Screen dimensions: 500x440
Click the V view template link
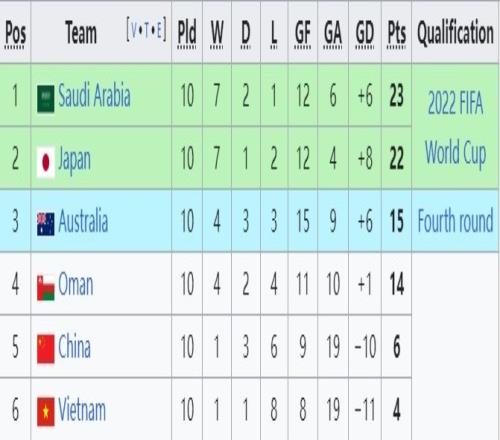tap(134, 31)
